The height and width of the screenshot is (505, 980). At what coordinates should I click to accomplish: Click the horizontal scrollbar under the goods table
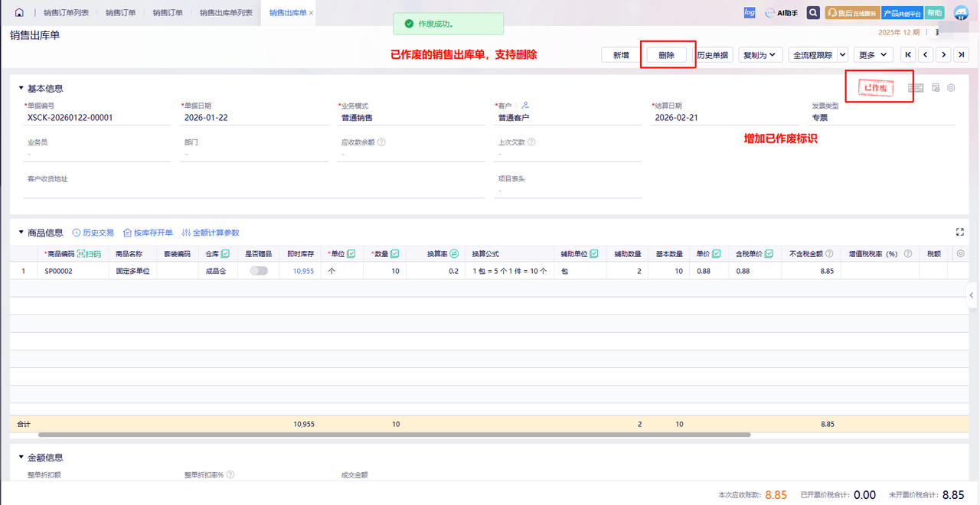point(394,435)
